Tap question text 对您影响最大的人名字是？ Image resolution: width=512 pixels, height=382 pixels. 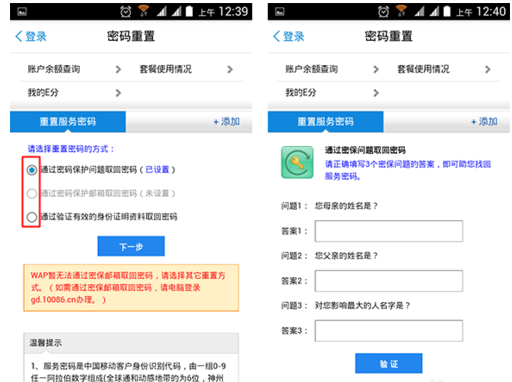[362, 305]
